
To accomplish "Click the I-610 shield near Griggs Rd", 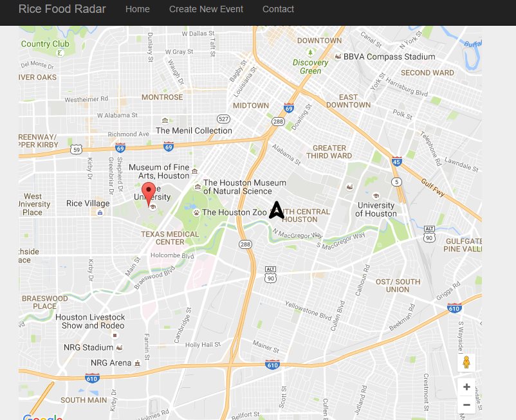I will pos(454,308).
